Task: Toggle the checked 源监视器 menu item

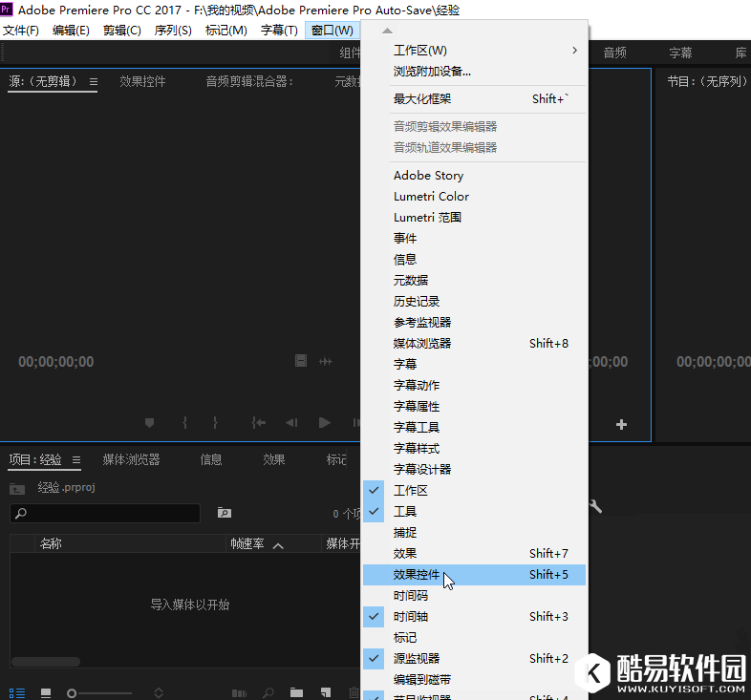Action: pyautogui.click(x=474, y=658)
